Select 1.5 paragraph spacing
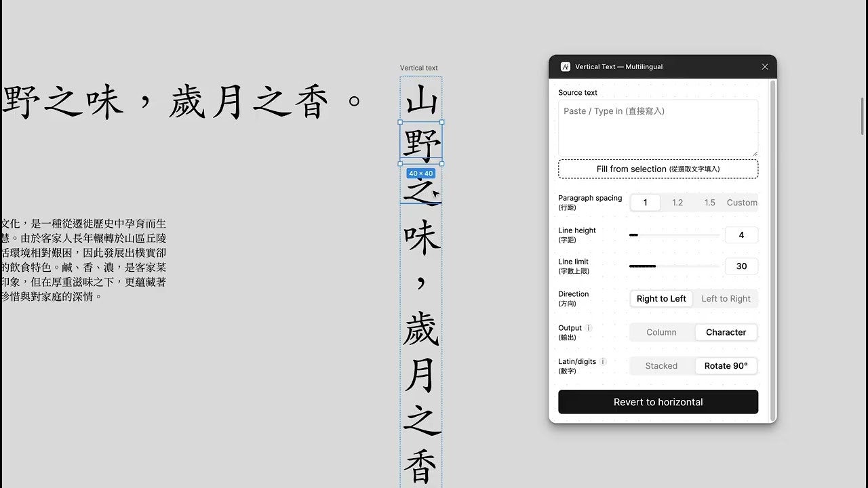Viewport: 868px width, 488px height. [709, 202]
